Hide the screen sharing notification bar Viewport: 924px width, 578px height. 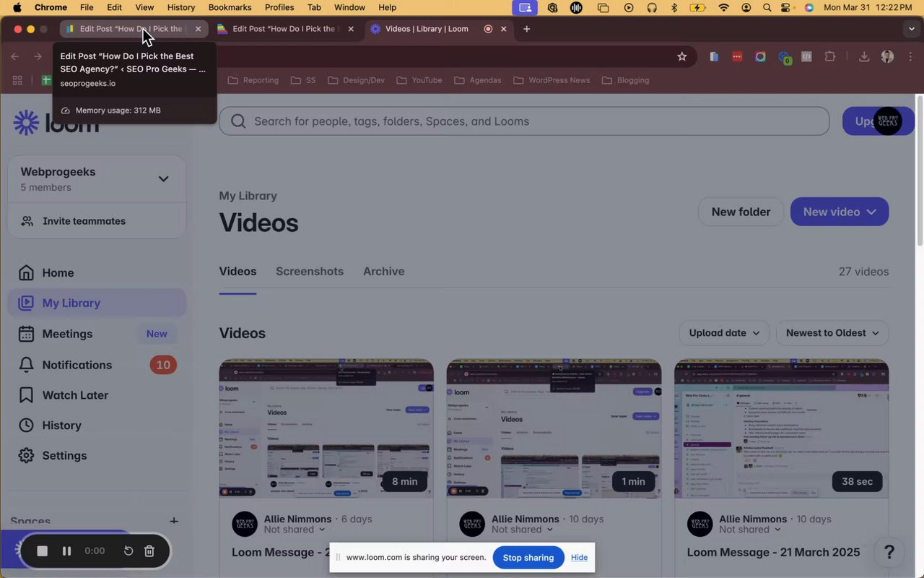[x=579, y=558]
